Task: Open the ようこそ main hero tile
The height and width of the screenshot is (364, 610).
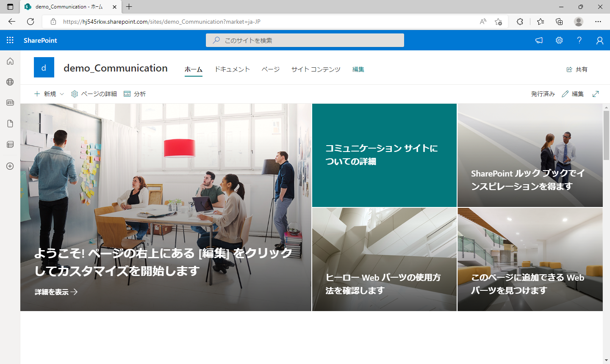Action: point(166,207)
